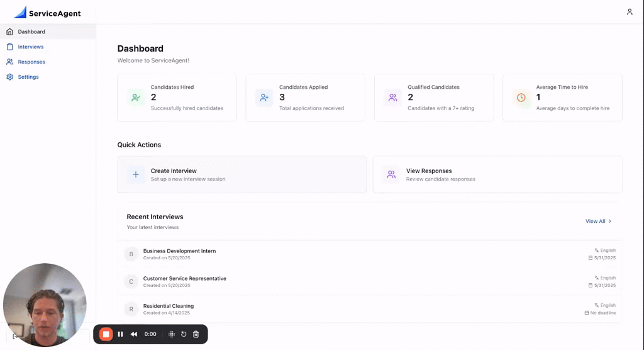The image size is (644, 350).
Task: Open Interviews in sidebar
Action: (48, 47)
